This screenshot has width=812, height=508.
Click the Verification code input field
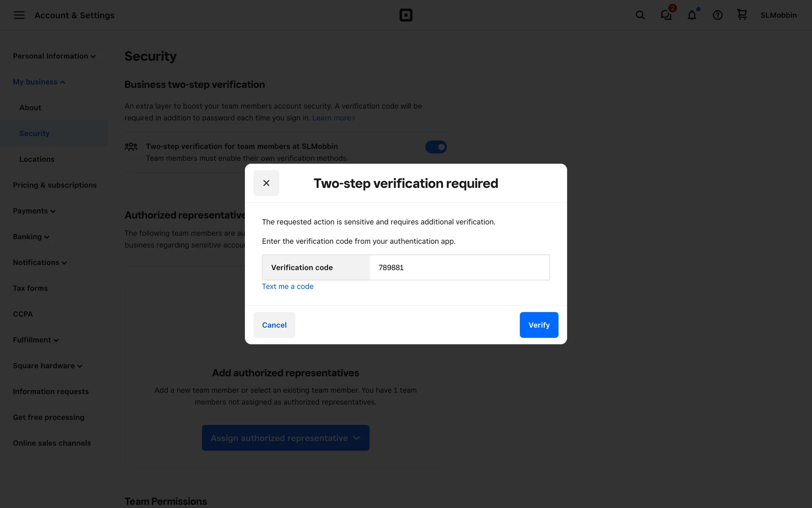point(459,268)
